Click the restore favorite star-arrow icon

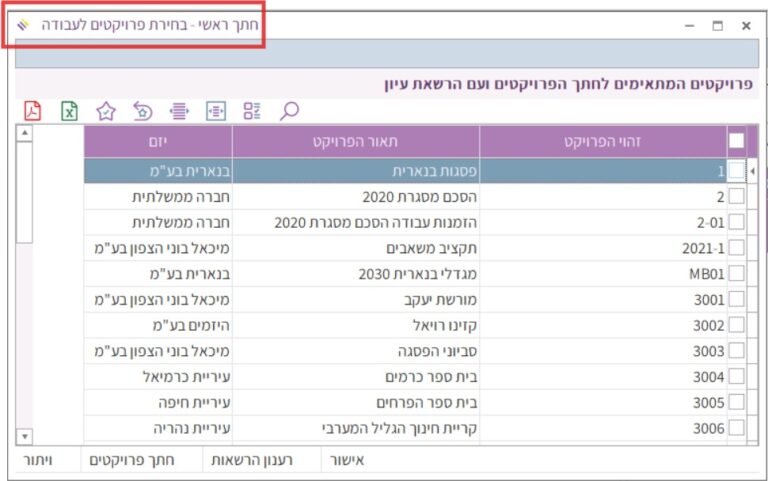pyautogui.click(x=143, y=111)
